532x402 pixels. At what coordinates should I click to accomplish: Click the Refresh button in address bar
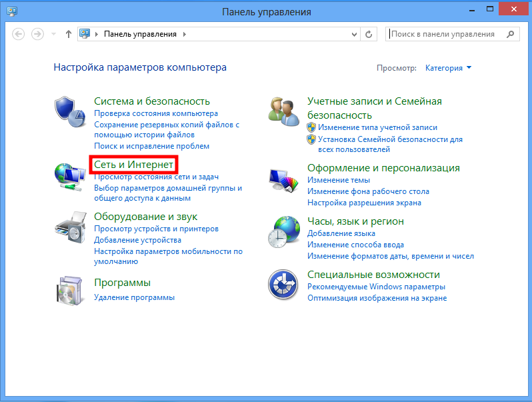(x=369, y=34)
